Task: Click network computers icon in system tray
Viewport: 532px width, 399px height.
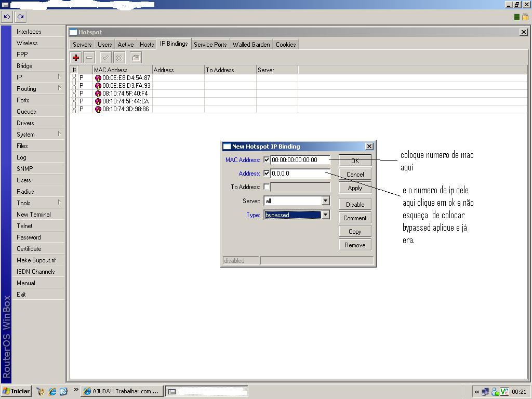Action: (486, 392)
